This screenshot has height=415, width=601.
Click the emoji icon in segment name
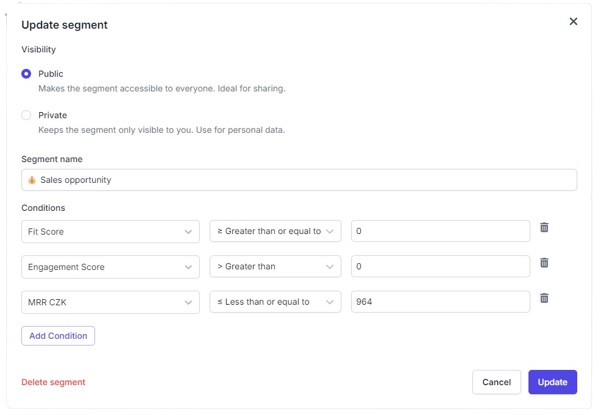(x=32, y=180)
